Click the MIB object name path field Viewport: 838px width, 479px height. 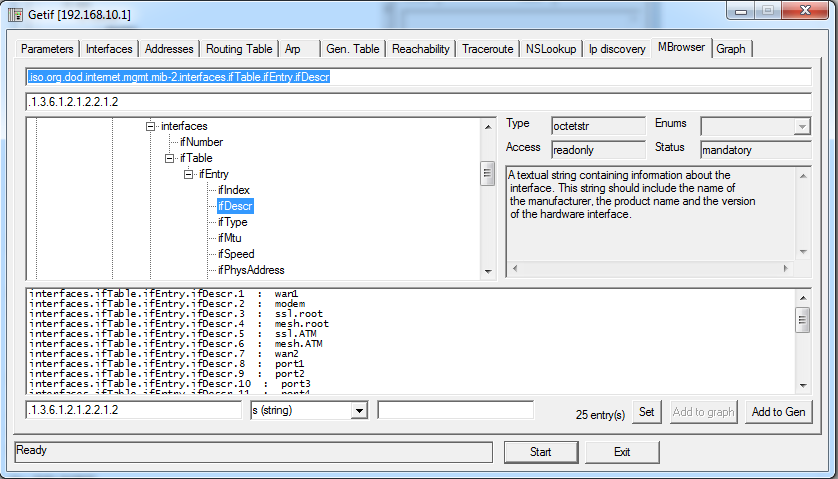coord(418,77)
